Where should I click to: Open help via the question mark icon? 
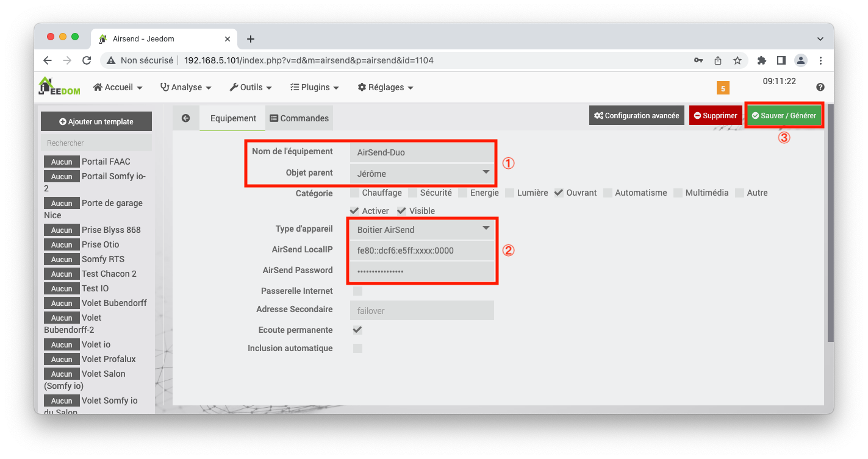point(820,87)
